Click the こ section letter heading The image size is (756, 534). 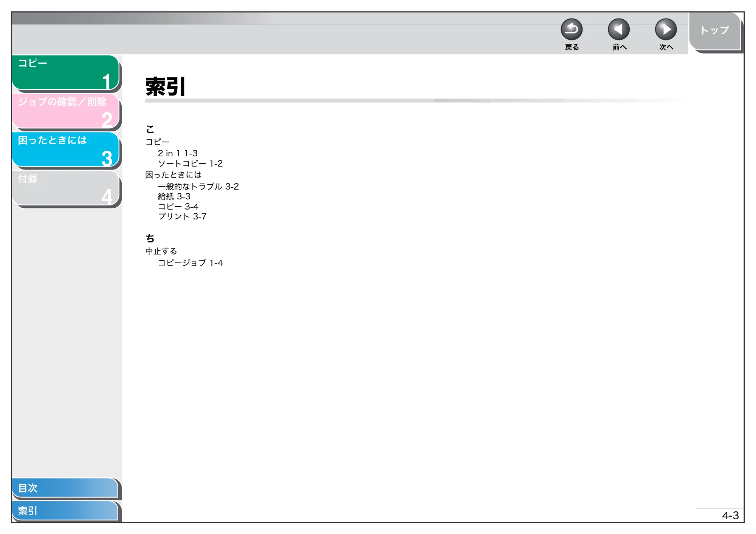[150, 129]
